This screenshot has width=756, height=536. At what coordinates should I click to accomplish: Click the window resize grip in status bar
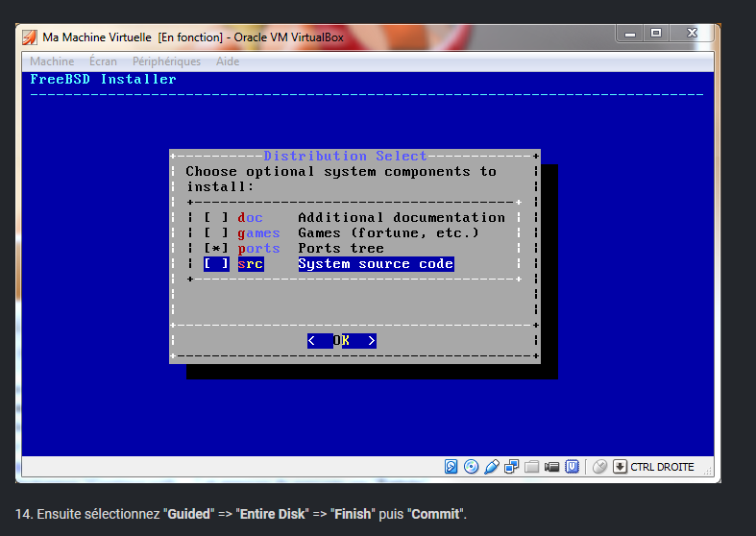(x=707, y=472)
